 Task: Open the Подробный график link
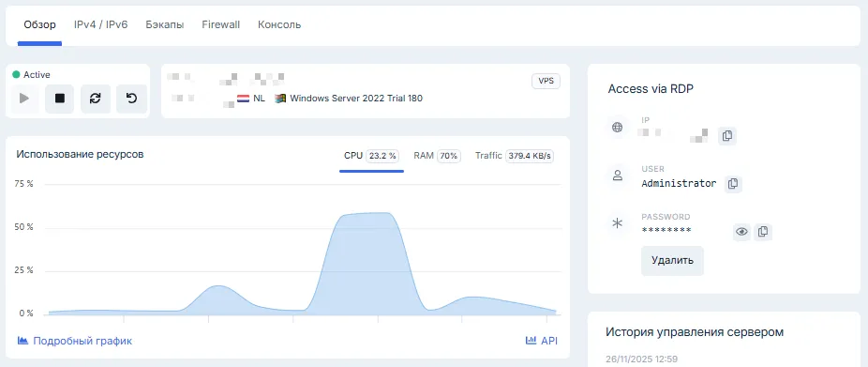(x=75, y=341)
